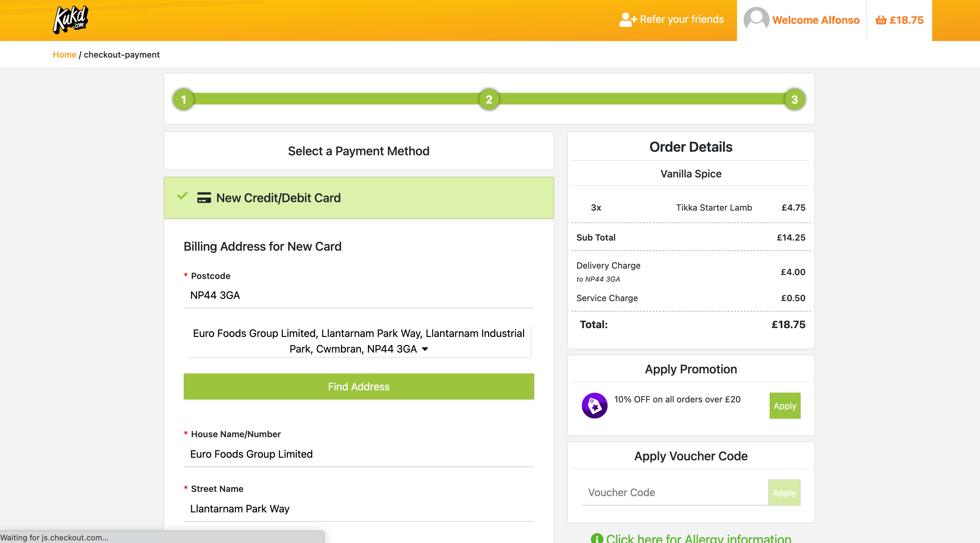Click checkout step 2 circle

tap(489, 99)
